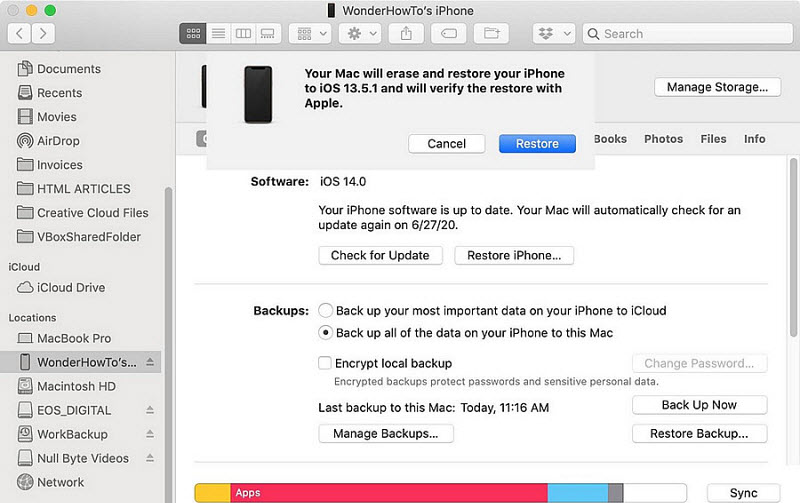The height and width of the screenshot is (503, 800).
Task: Open Movies in the sidebar
Action: click(47, 117)
